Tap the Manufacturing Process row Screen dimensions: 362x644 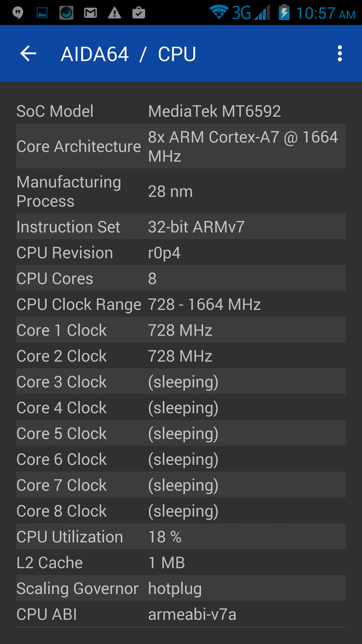pos(181,192)
